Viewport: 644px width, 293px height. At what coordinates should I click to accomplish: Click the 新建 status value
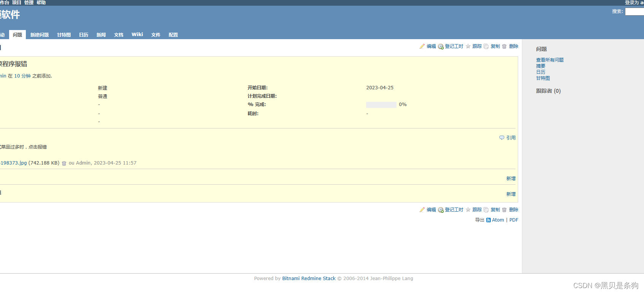point(103,88)
